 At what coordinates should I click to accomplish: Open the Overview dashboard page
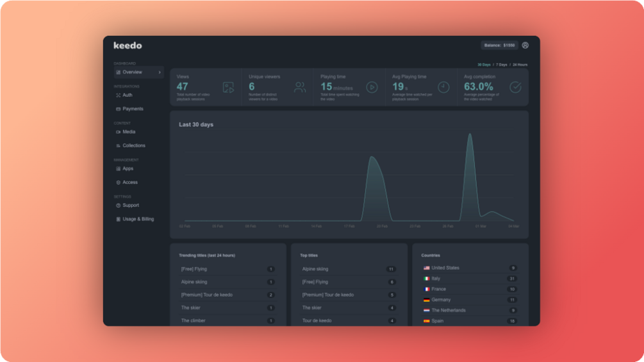(139, 72)
